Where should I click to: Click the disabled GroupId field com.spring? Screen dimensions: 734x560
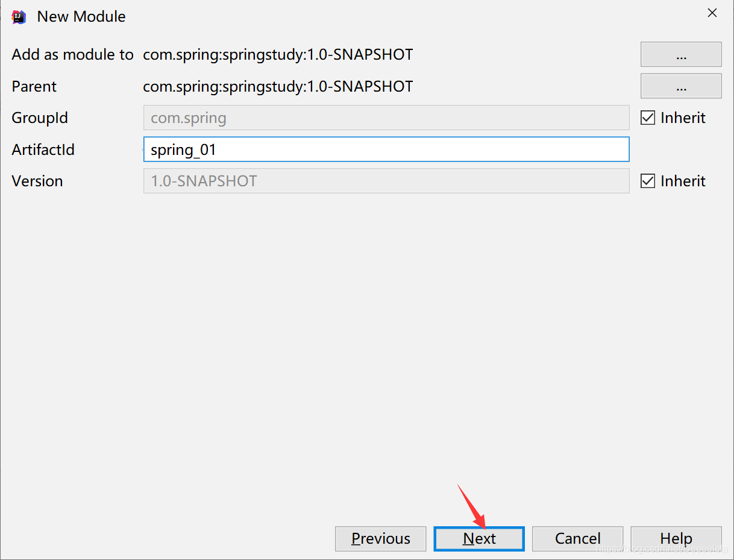pyautogui.click(x=386, y=118)
